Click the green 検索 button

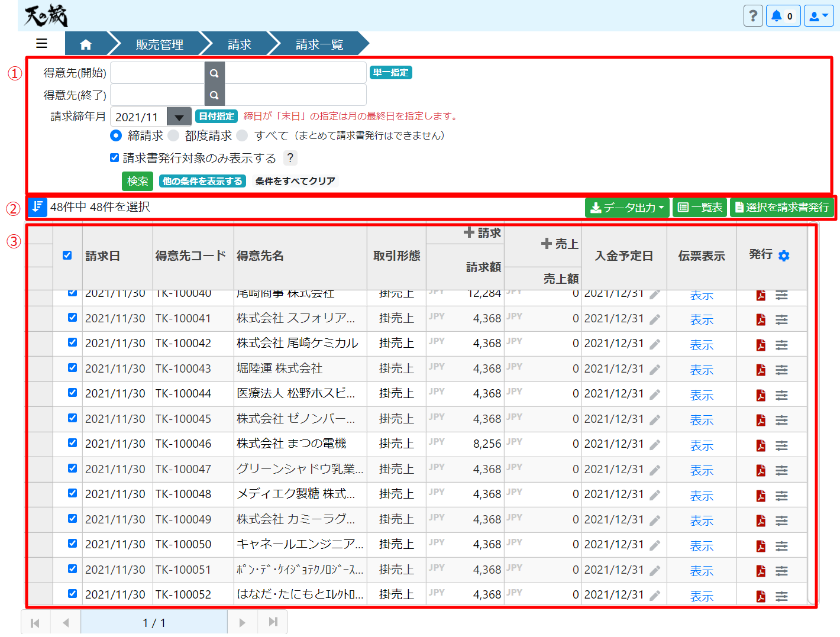point(138,181)
